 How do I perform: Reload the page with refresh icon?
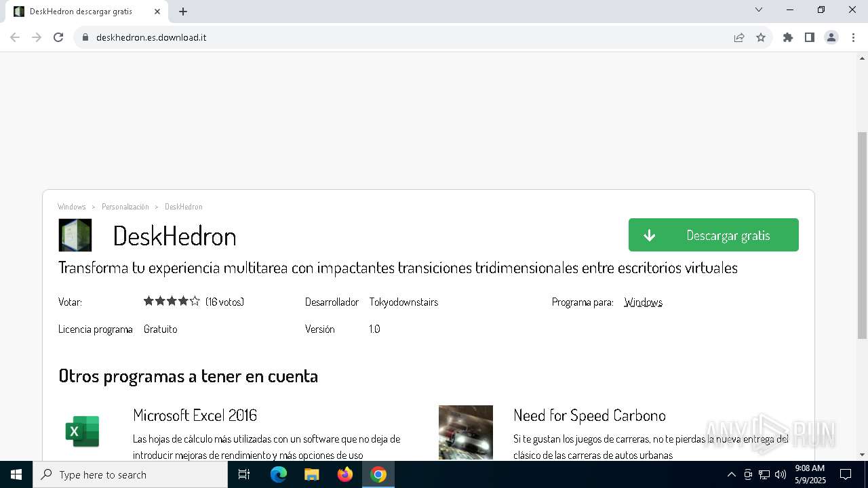[58, 37]
